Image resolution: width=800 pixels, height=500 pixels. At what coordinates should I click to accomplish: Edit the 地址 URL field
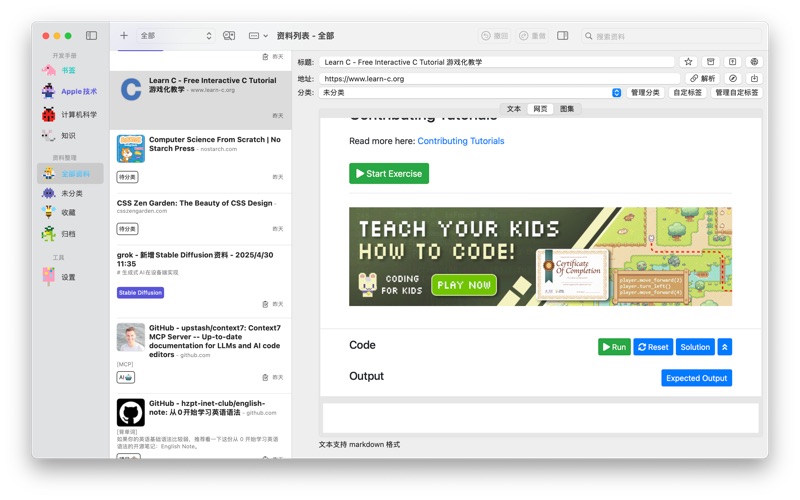(499, 79)
